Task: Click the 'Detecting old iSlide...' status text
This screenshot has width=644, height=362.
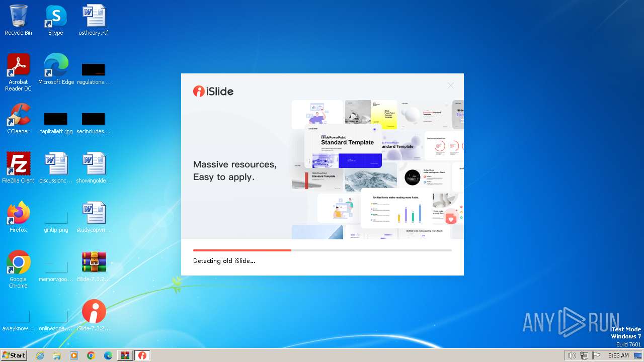Action: tap(224, 261)
